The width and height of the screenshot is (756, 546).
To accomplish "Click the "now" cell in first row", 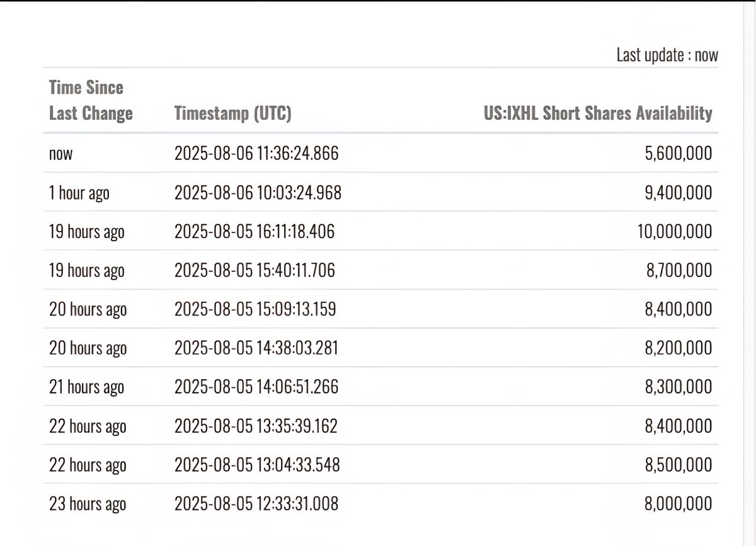I will 61,154.
